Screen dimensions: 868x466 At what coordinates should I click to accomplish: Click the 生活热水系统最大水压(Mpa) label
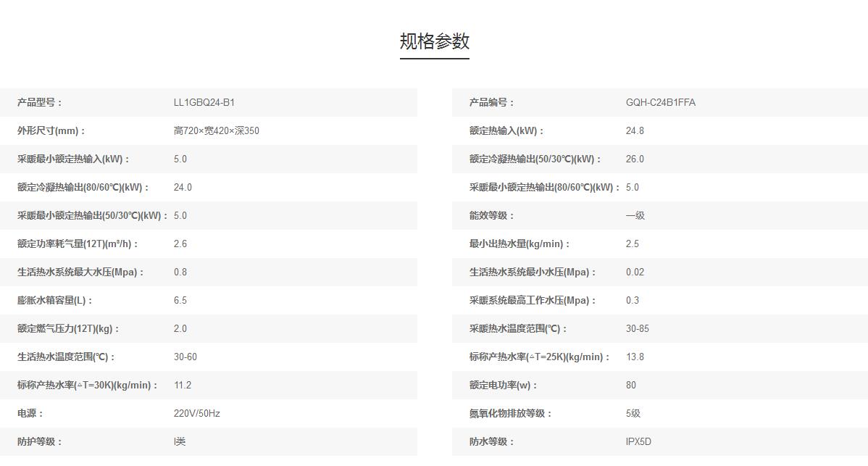[81, 272]
